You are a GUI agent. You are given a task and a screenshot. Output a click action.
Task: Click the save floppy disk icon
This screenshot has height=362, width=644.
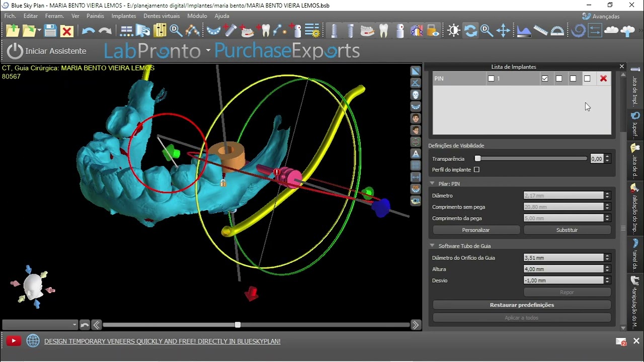coord(50,31)
